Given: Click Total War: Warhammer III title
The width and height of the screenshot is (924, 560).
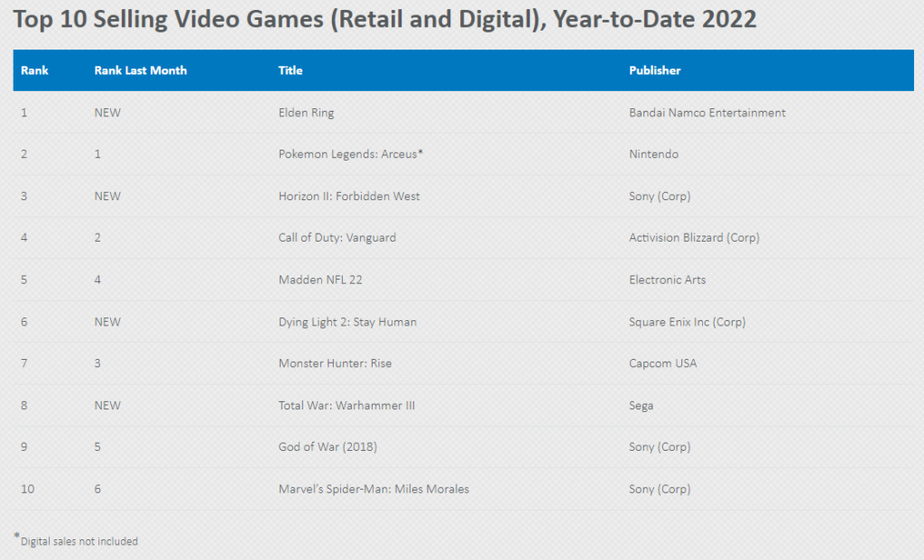Looking at the screenshot, I should point(346,406).
